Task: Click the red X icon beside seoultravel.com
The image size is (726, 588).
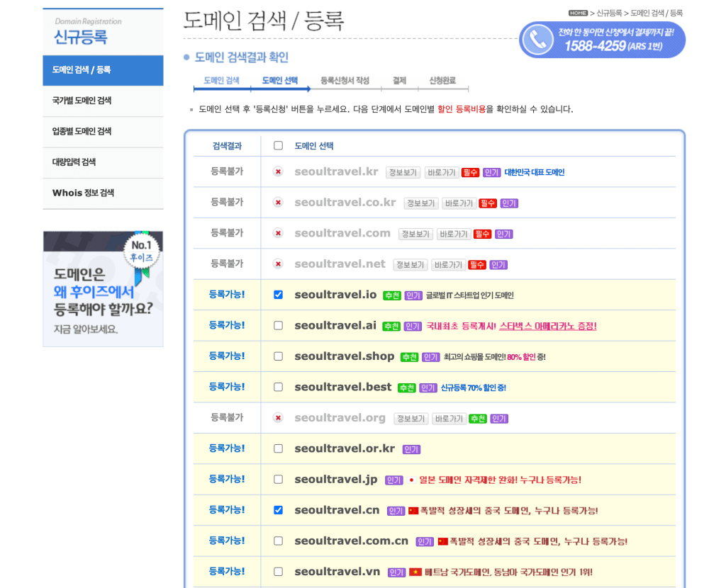Action: point(278,234)
